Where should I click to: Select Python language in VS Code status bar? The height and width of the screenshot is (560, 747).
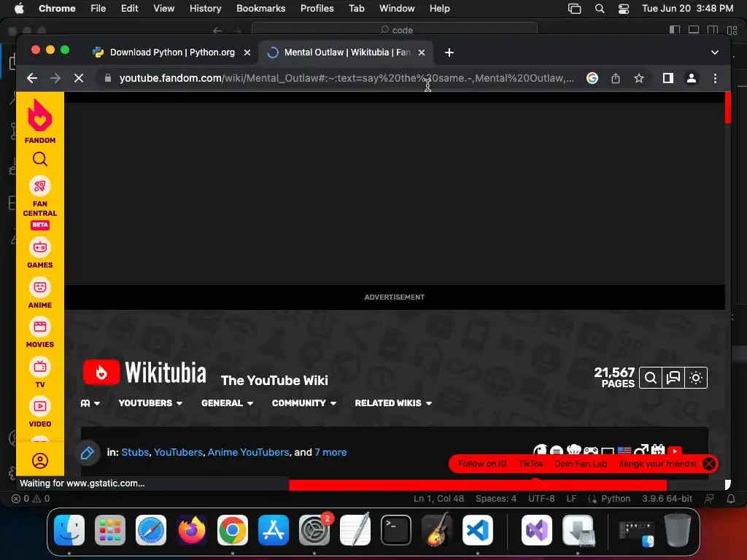[616, 499]
